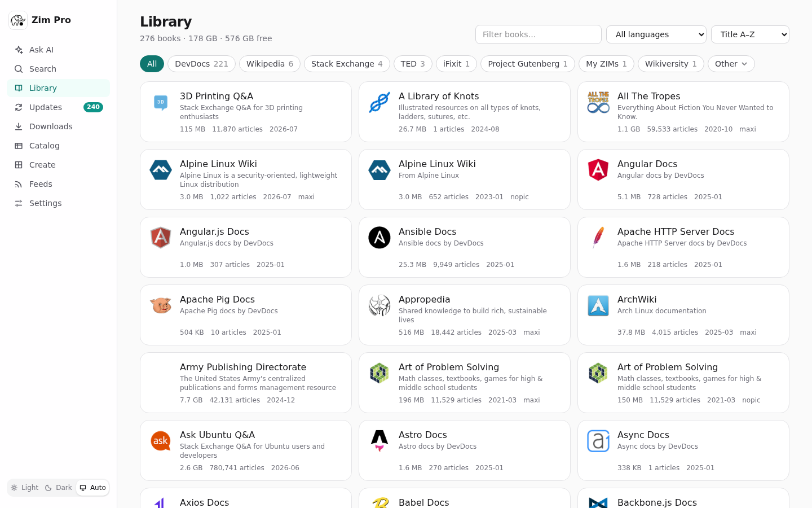Select the All filter chip

point(152,64)
